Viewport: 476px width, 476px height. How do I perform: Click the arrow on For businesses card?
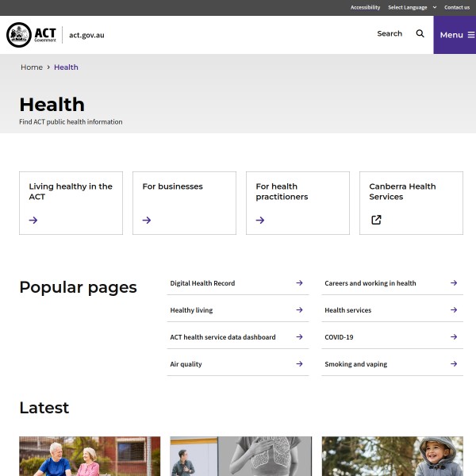(x=147, y=220)
